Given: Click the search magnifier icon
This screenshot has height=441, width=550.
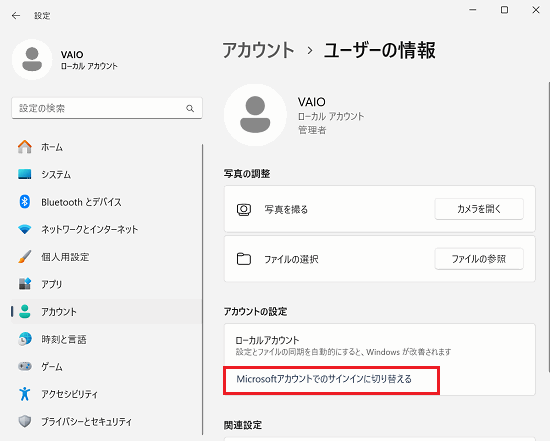Looking at the screenshot, I should coord(190,108).
